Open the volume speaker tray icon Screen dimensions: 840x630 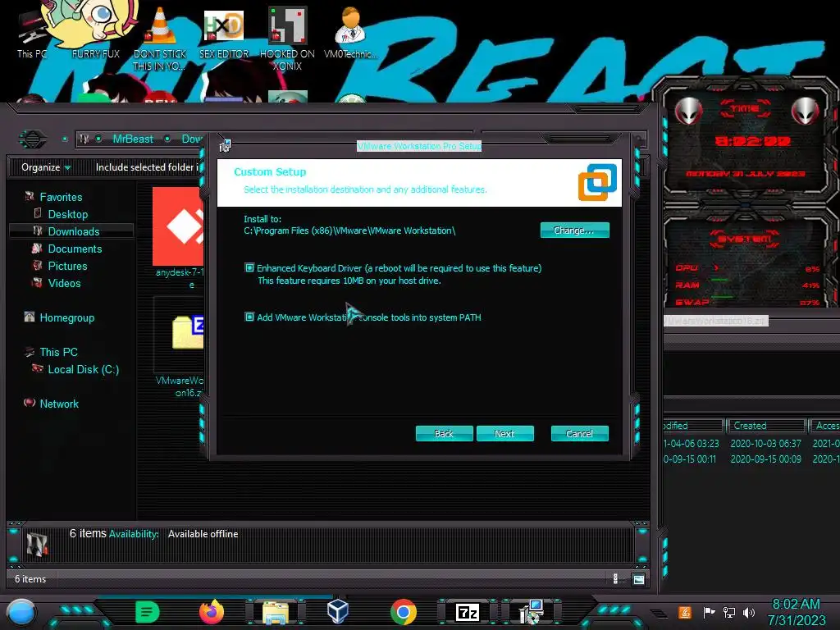coord(749,612)
